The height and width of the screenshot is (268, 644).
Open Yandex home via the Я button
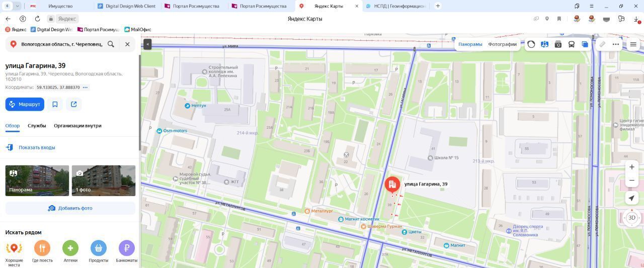pos(23,19)
